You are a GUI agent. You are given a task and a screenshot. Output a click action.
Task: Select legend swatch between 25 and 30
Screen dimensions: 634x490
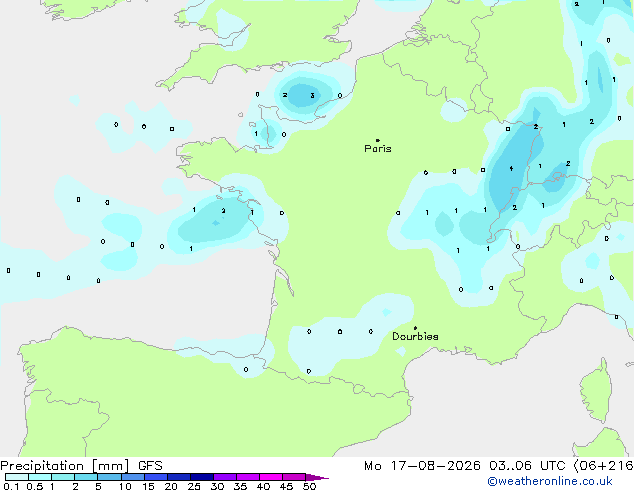pos(202,477)
